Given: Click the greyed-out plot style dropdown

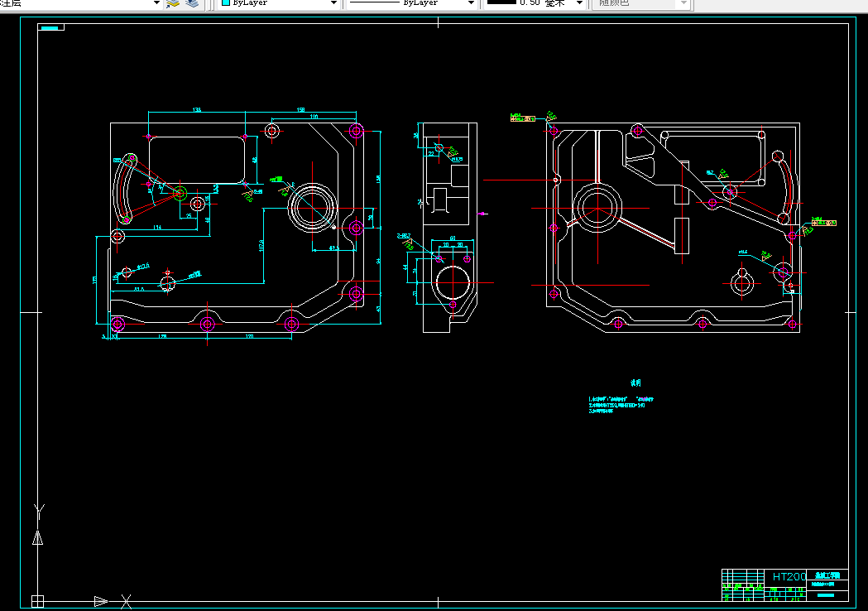Looking at the screenshot, I should coord(641,3).
